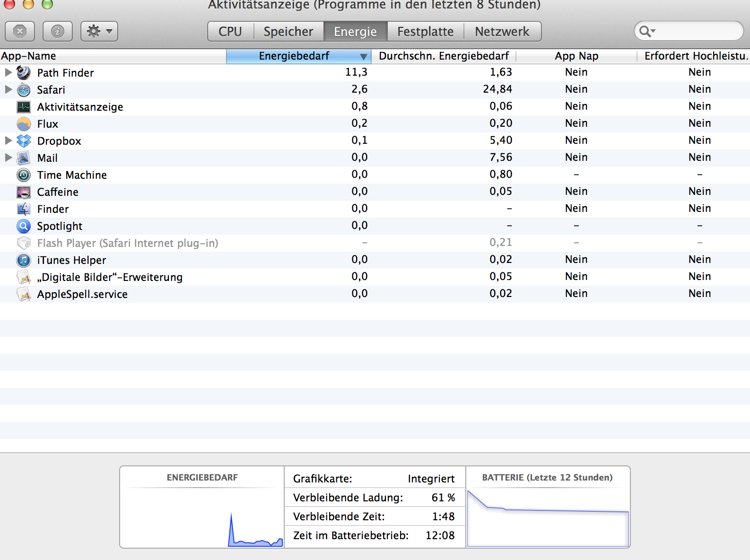Sort by the App Nap column header
Viewport: 750px width, 560px height.
click(576, 56)
